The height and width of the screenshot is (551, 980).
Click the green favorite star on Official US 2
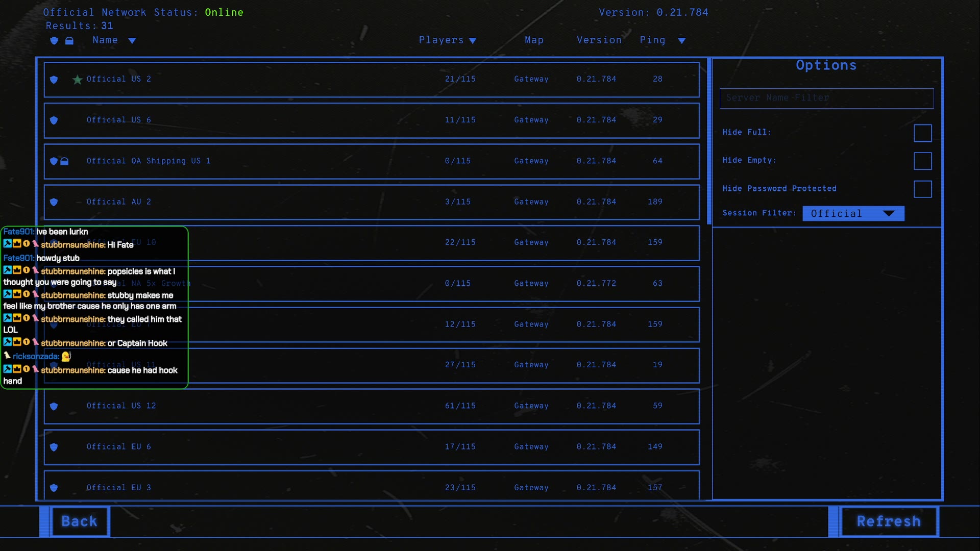pos(77,80)
